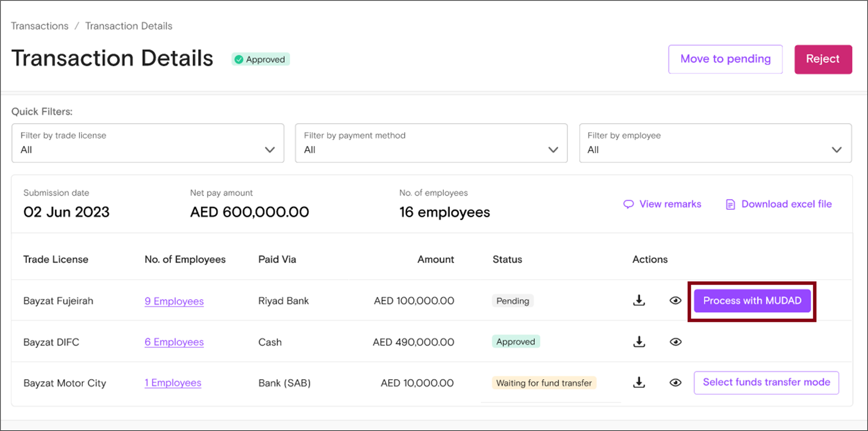Expand the employee filter chevron

click(837, 150)
